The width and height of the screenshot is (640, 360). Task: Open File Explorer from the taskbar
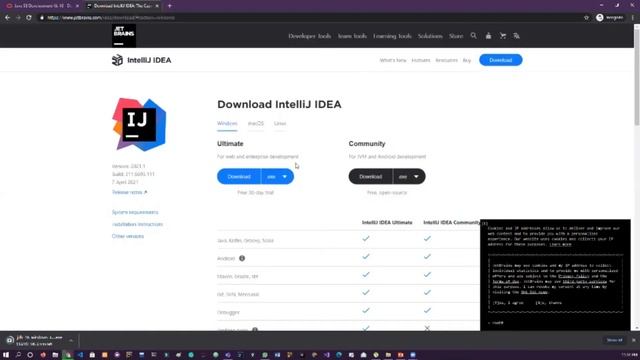[55, 355]
